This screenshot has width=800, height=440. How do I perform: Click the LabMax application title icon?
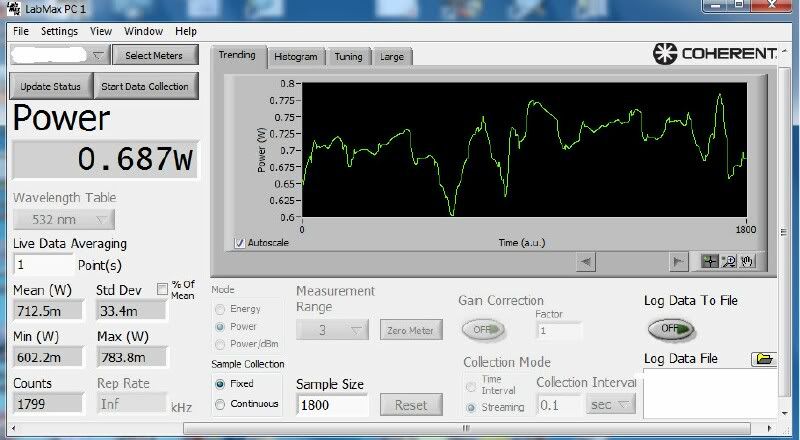(x=14, y=9)
